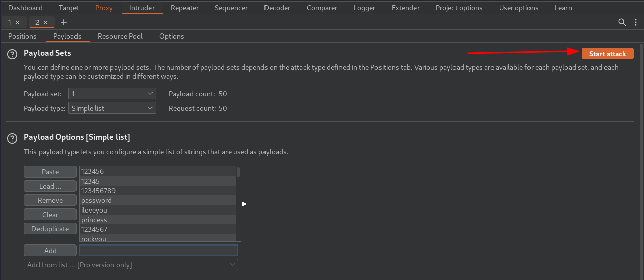This screenshot has width=644, height=280.
Task: Open the Add from list dropdown
Action: 131,265
